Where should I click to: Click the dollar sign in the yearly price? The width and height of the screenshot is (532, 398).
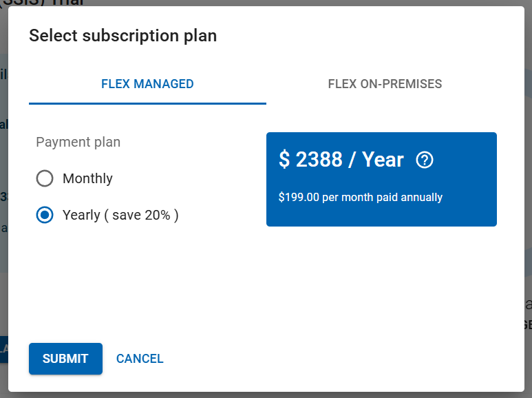284,160
